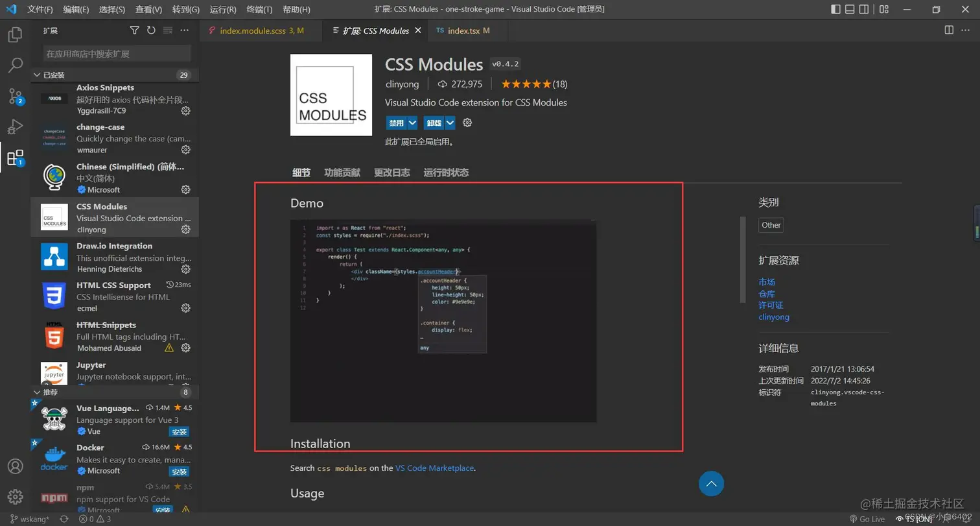Open the Search view in activity bar

pyautogui.click(x=15, y=65)
